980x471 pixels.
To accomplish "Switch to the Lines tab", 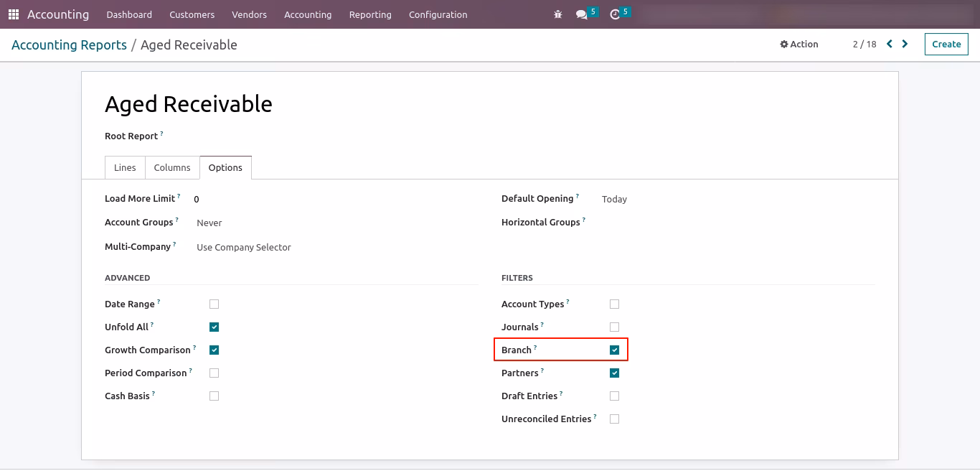I will point(125,167).
